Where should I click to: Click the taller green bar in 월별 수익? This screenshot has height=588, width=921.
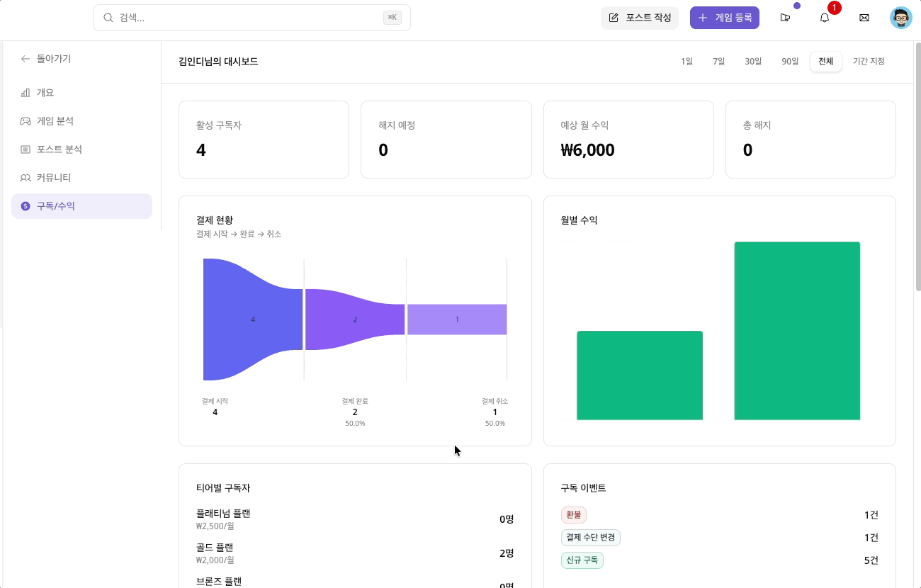coord(797,331)
